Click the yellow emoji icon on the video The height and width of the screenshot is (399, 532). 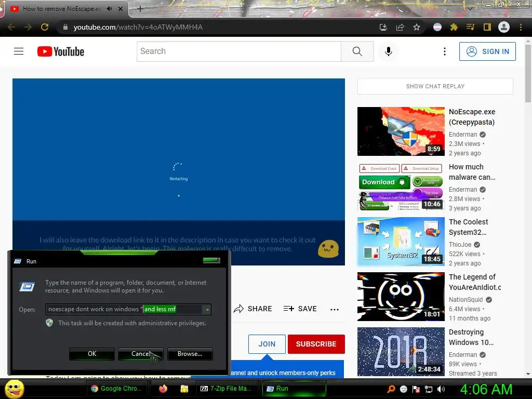click(328, 249)
